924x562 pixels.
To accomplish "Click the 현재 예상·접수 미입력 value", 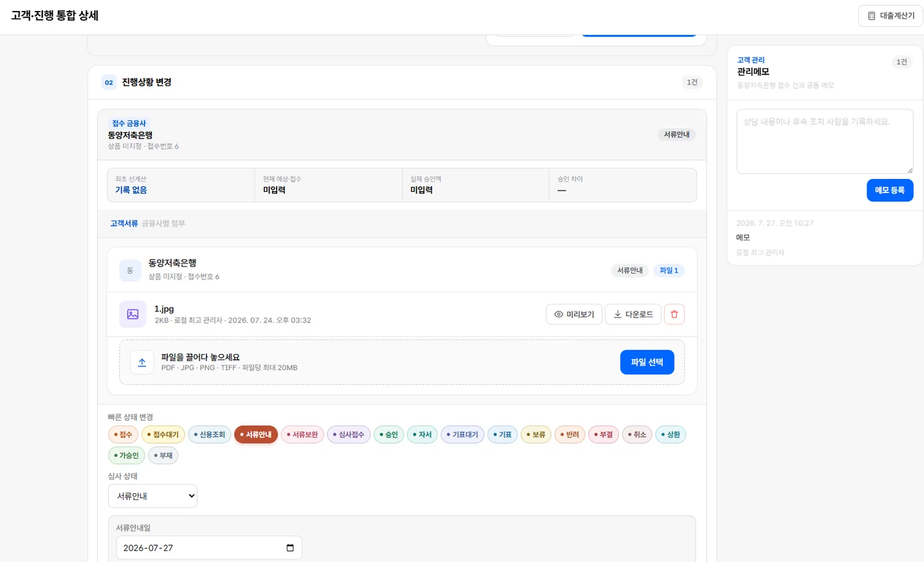I will click(x=274, y=190).
